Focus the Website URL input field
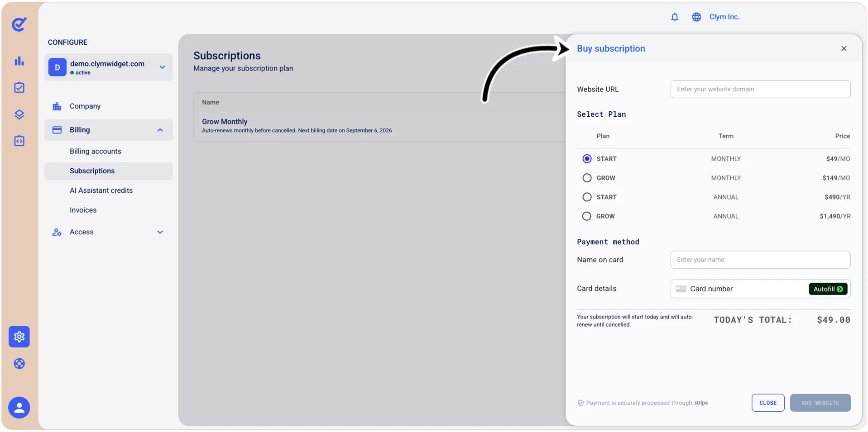This screenshot has height=432, width=868. pos(760,89)
